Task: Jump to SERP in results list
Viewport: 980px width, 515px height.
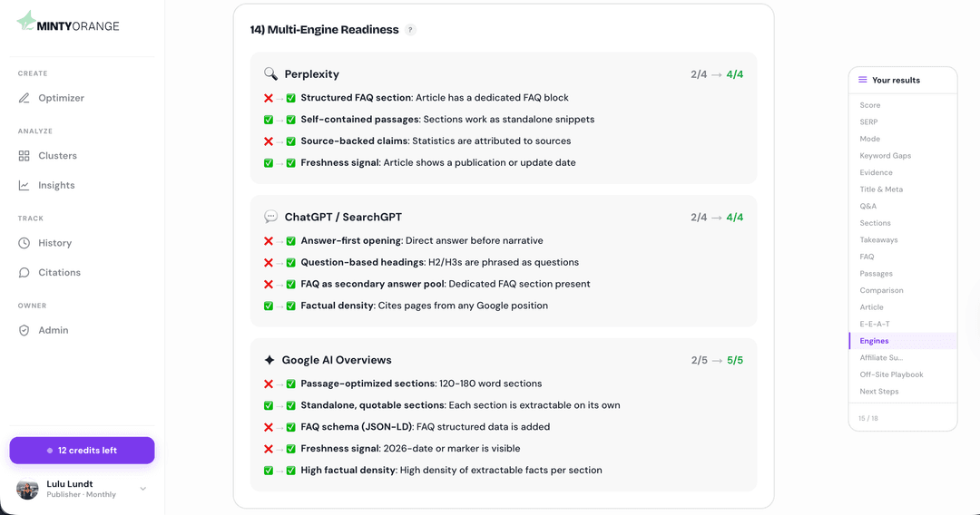Action: pyautogui.click(x=868, y=121)
